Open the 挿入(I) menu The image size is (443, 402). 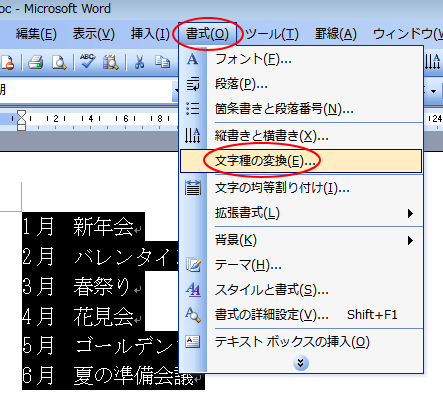150,34
